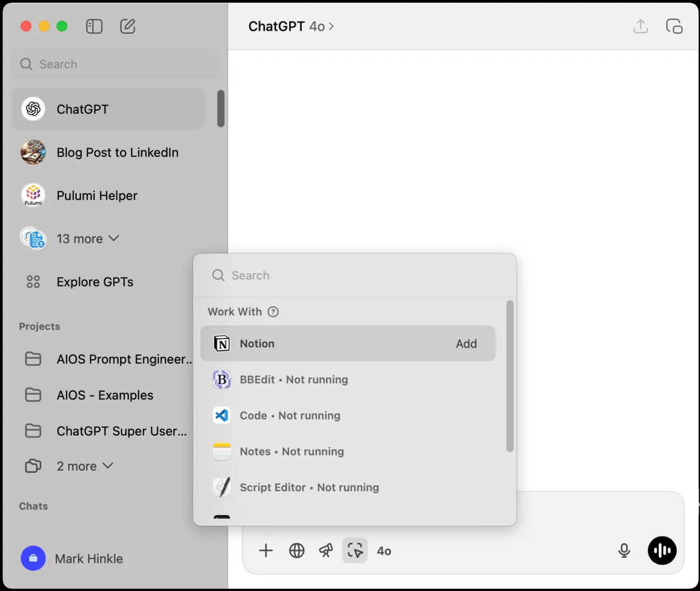Image resolution: width=700 pixels, height=591 pixels.
Task: Click the Work With heading label
Action: coord(235,312)
